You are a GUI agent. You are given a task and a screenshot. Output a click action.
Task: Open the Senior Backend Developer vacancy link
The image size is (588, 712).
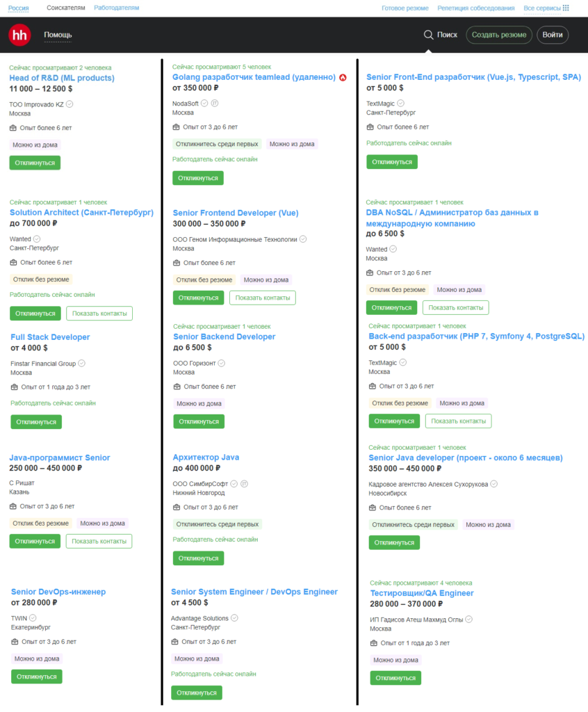coord(224,337)
